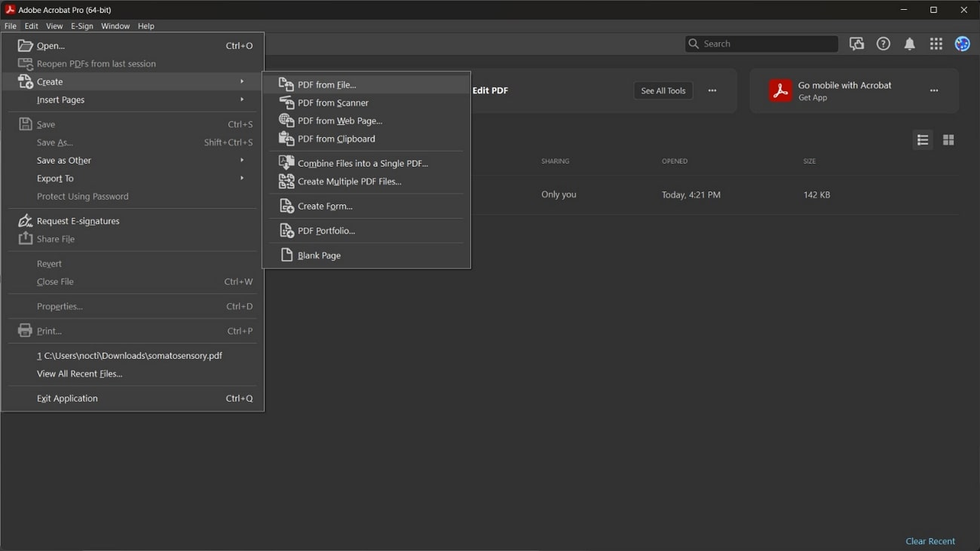The image size is (980, 551).
Task: Sort by the SIZE column header
Action: point(810,161)
